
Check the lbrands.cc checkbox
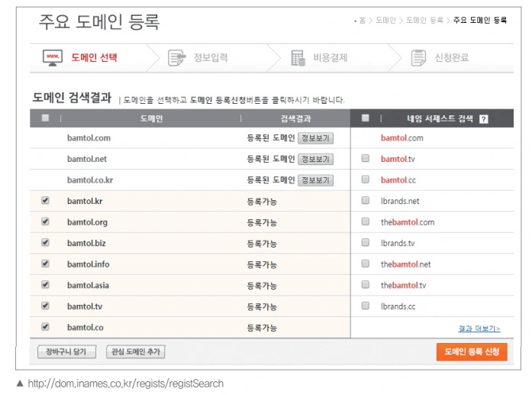(366, 306)
